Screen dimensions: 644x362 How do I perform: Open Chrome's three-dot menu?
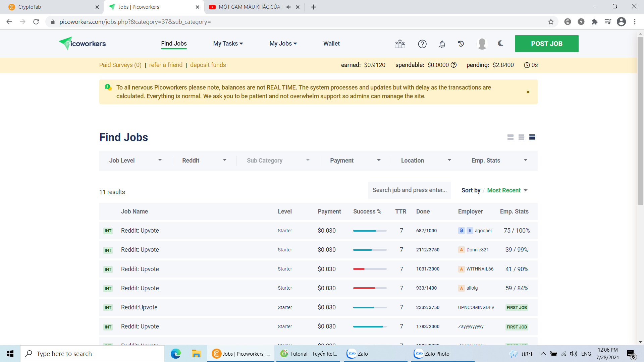point(635,22)
